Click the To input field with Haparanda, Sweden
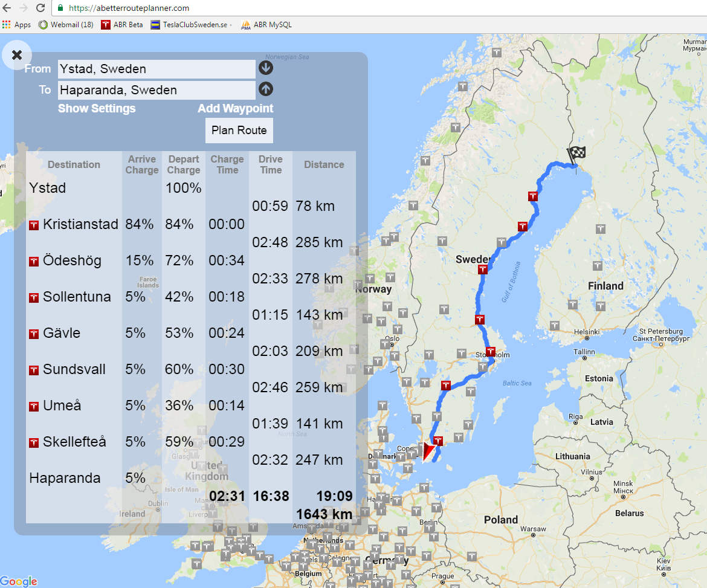This screenshot has width=707, height=588. 157,90
